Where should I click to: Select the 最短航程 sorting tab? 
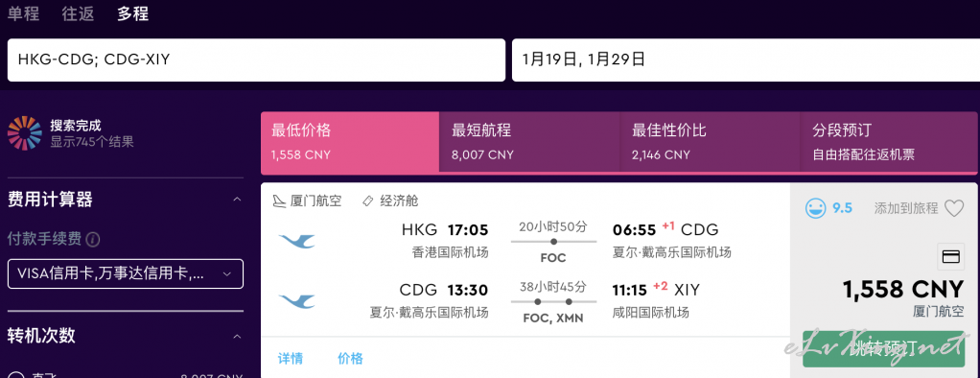click(x=529, y=142)
